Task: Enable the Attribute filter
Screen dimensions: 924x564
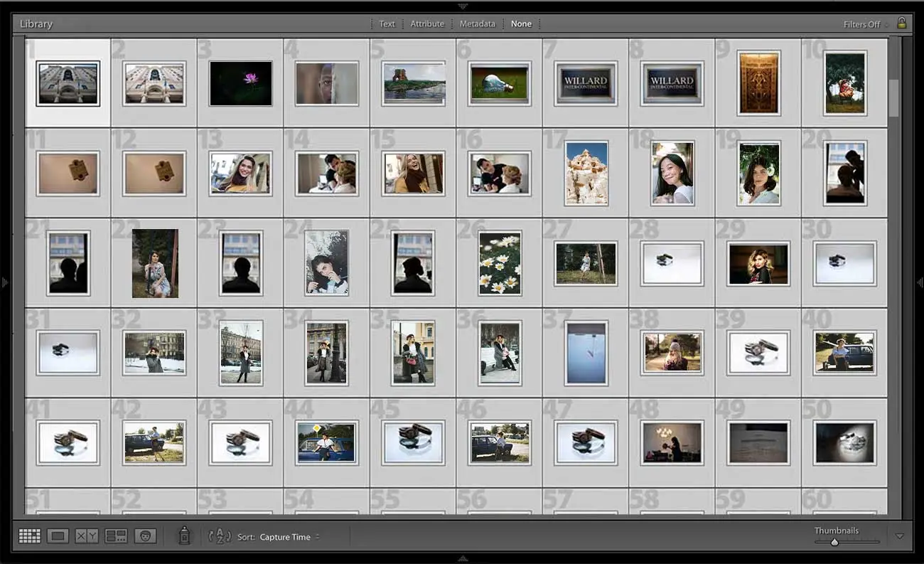Action: pyautogui.click(x=427, y=23)
